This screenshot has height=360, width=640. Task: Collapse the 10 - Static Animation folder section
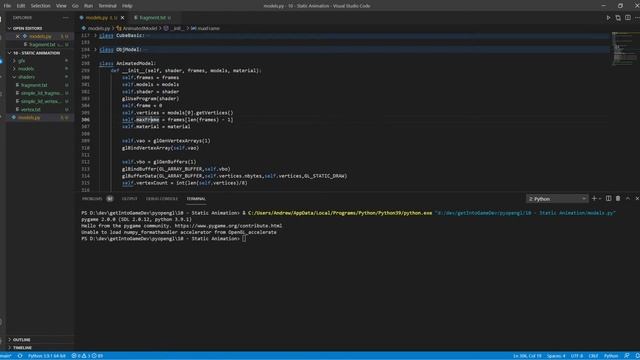(x=36, y=53)
